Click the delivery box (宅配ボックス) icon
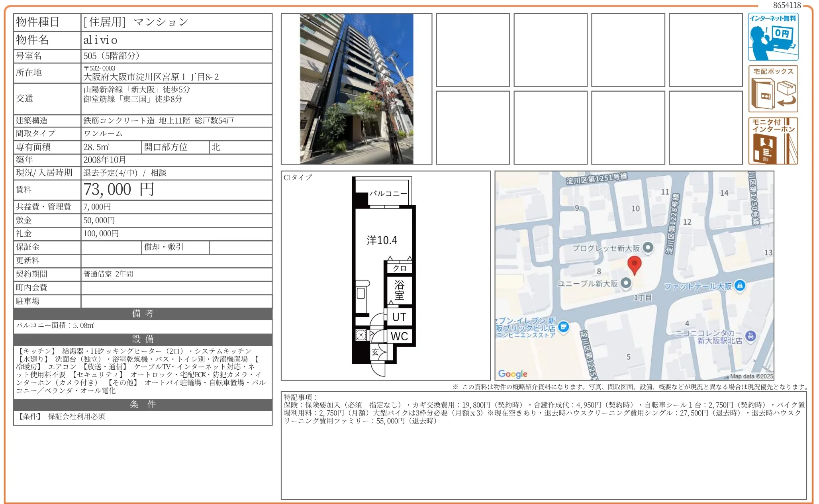The image size is (819, 504). 773,89
